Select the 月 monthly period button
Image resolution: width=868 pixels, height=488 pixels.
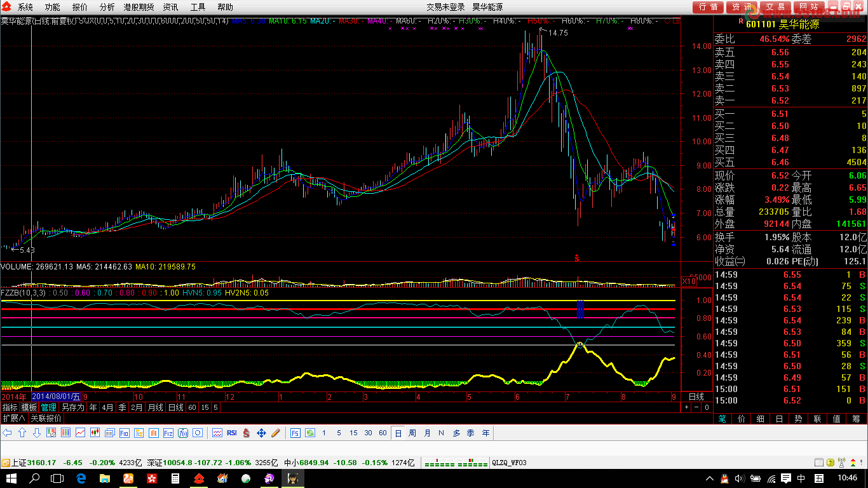[427, 433]
